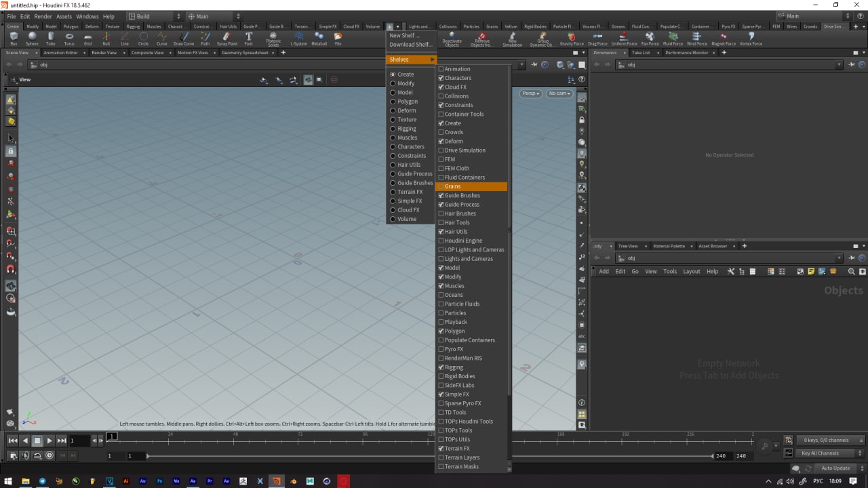Select the Modify radio option

pos(393,83)
